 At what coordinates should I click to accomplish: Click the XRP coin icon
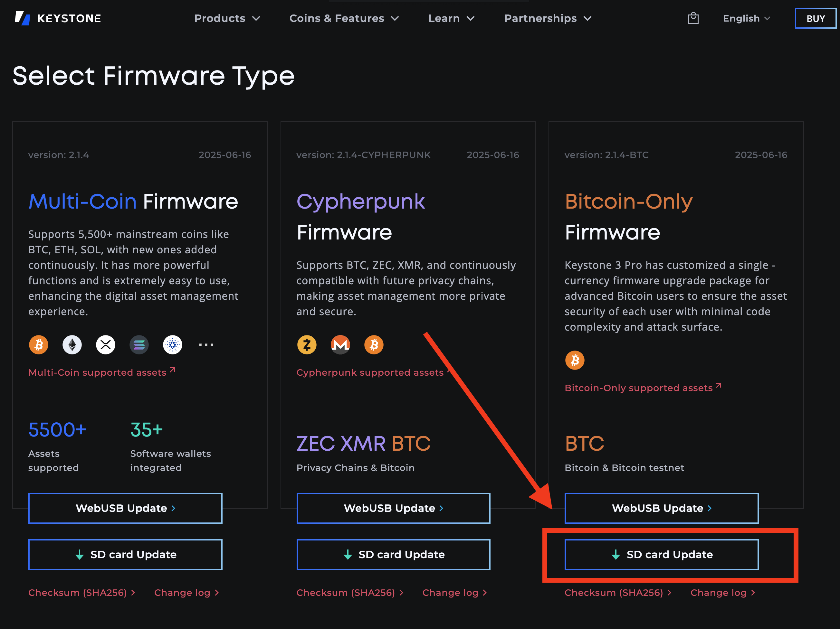[x=106, y=345]
